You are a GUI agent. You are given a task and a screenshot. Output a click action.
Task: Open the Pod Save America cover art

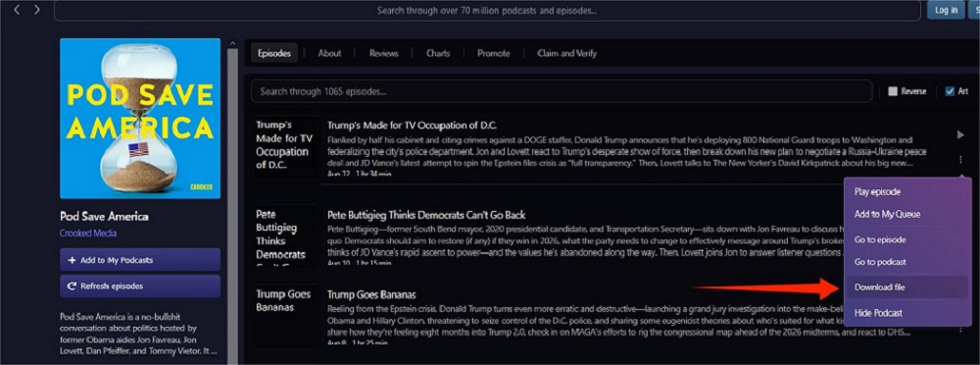tap(140, 119)
